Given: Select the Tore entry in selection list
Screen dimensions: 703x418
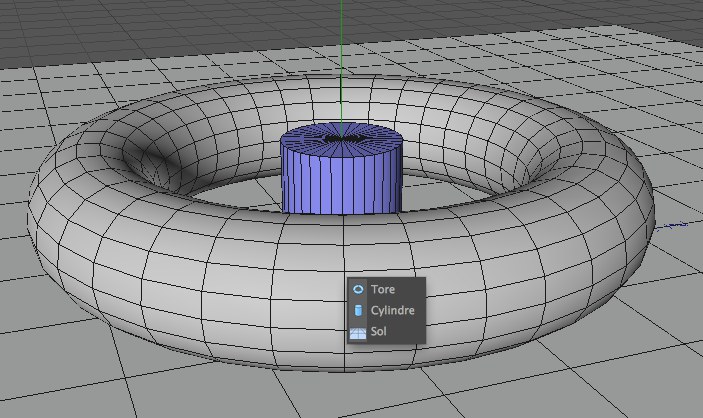Looking at the screenshot, I should 383,289.
